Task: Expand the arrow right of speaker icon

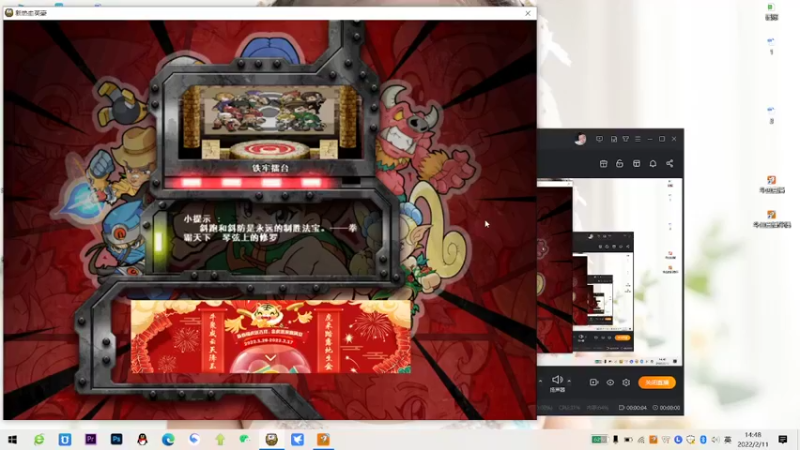Action: 569,381
